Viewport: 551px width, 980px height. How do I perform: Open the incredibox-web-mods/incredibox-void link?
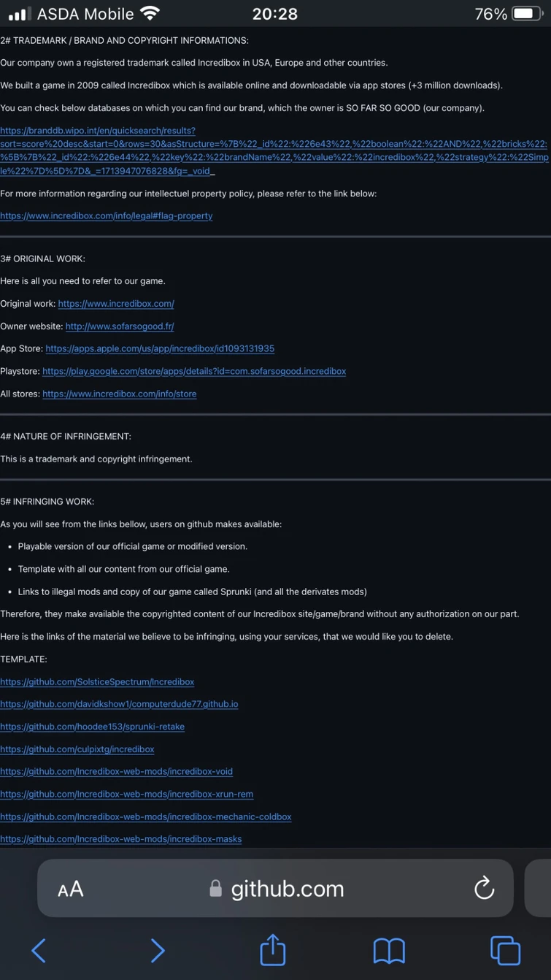pos(116,771)
